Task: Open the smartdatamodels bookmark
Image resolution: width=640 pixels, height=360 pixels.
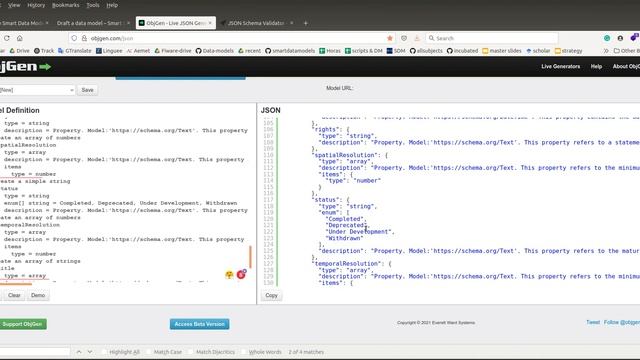Action: tap(290, 51)
